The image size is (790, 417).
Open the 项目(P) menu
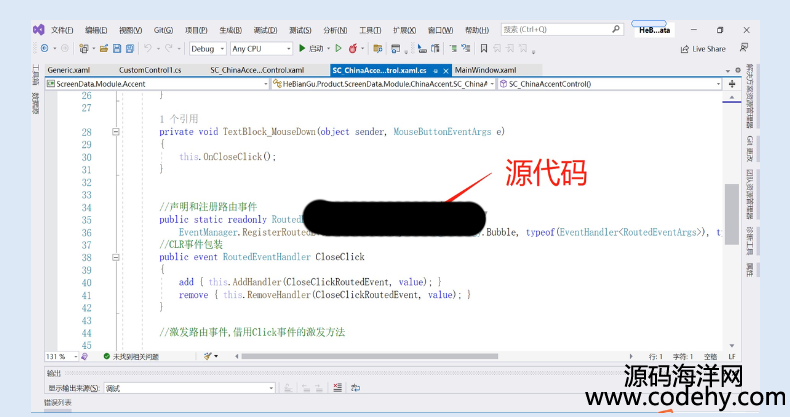(x=196, y=30)
